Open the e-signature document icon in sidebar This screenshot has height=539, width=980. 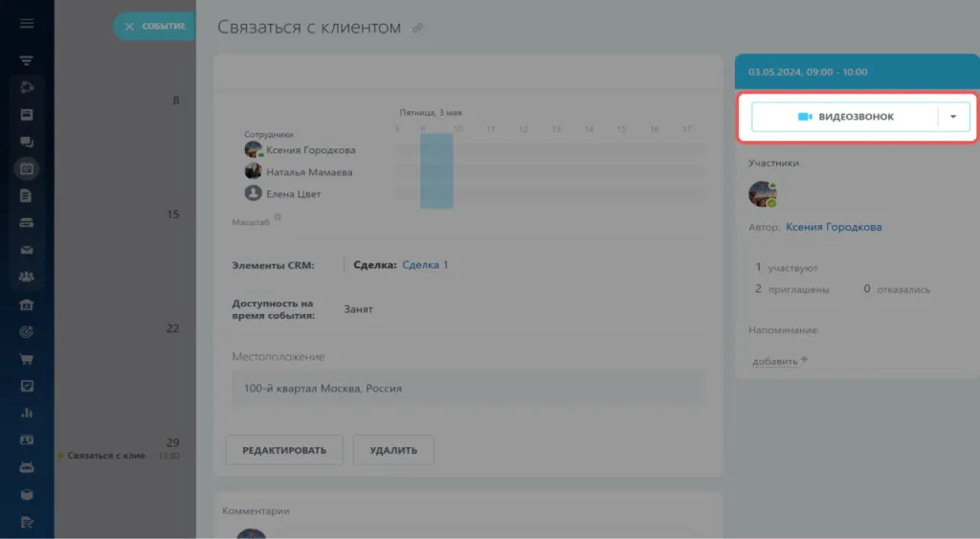coord(26,522)
